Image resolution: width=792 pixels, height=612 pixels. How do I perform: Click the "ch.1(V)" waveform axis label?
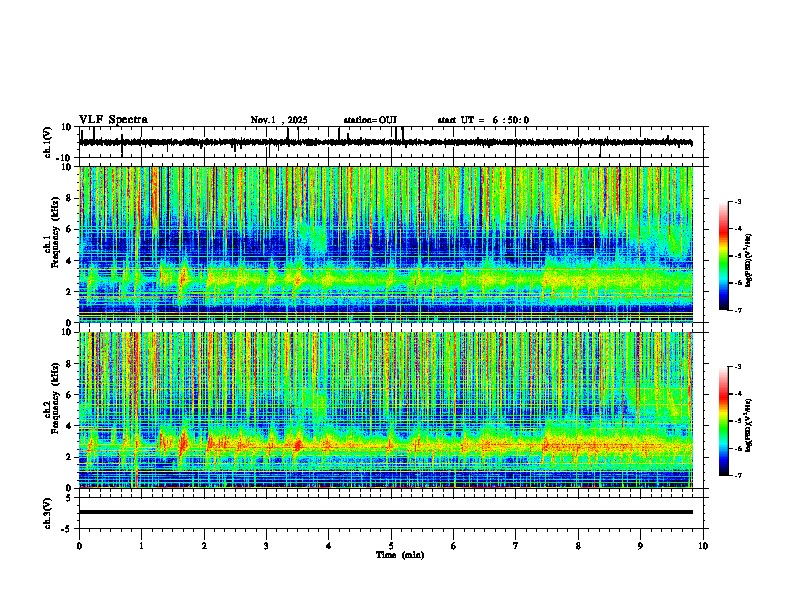tap(47, 142)
